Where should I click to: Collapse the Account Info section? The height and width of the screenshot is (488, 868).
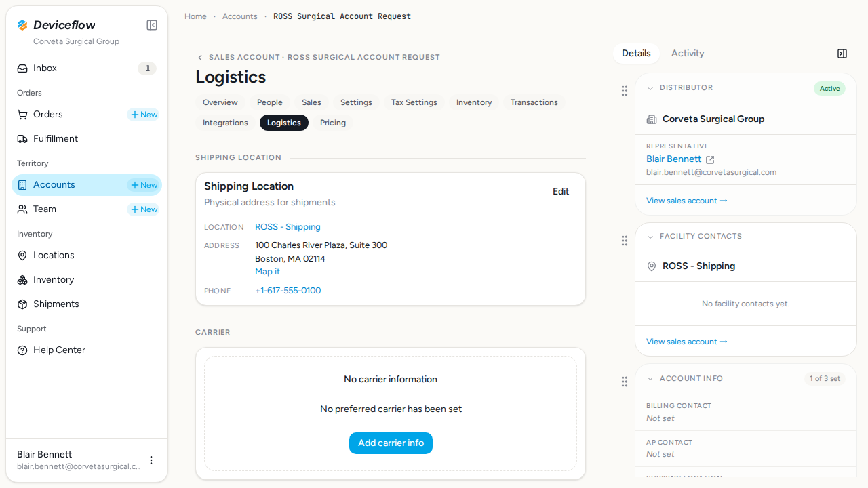point(650,379)
